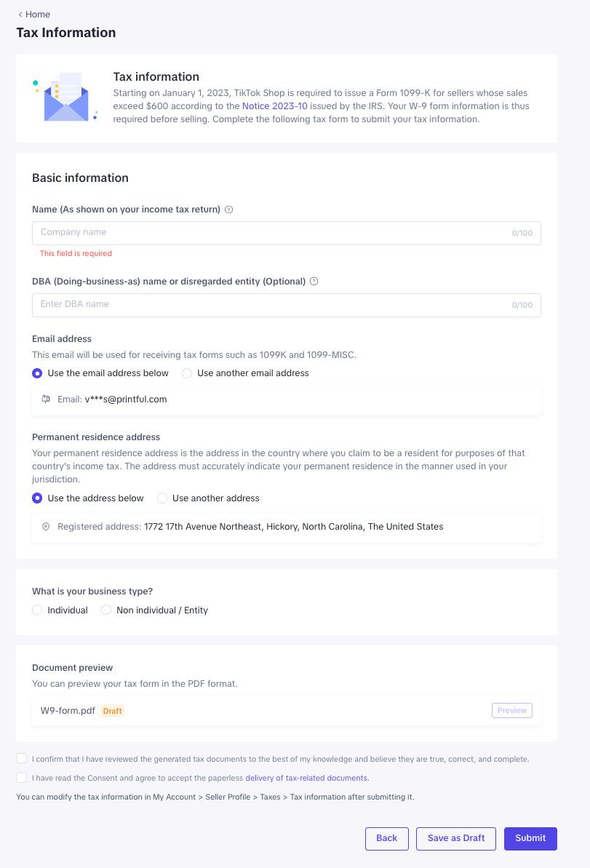Check the paperless delivery consent box
Viewport: 590px width, 868px height.
tap(22, 778)
